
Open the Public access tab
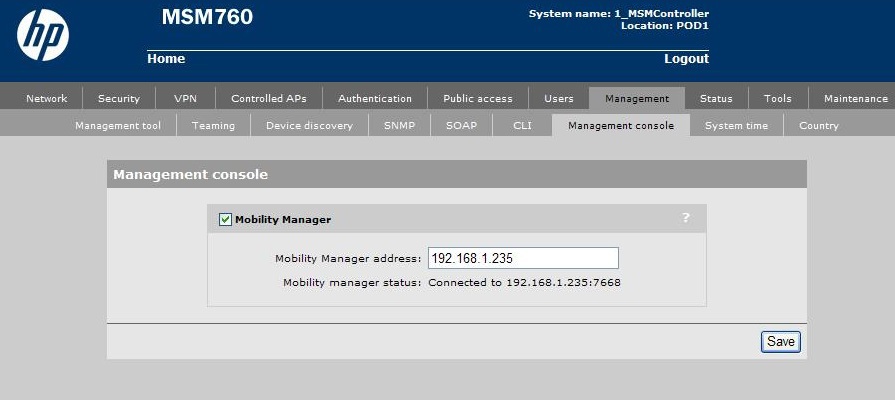tap(478, 98)
